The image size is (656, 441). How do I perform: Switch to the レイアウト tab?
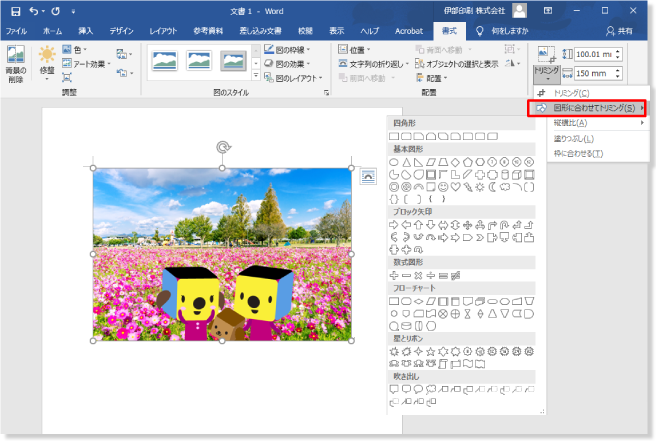(x=163, y=31)
